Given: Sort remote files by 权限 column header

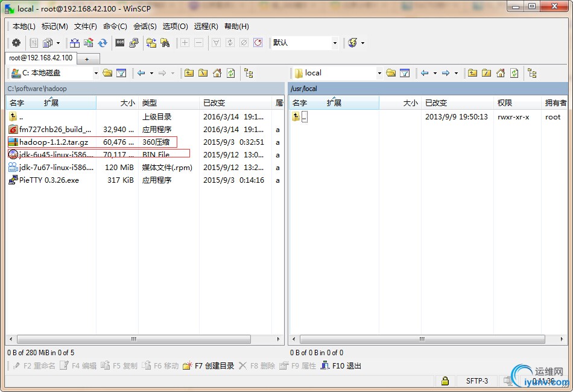Looking at the screenshot, I should [518, 103].
